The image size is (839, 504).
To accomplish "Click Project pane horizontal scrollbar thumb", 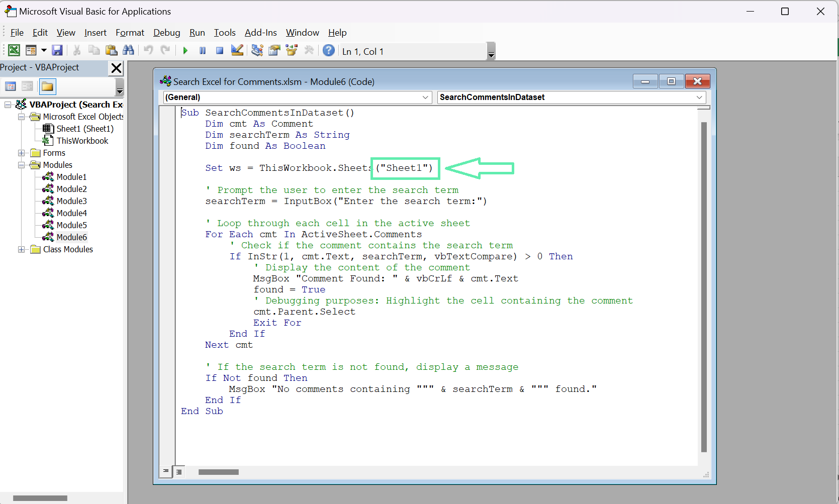I will click(x=40, y=498).
